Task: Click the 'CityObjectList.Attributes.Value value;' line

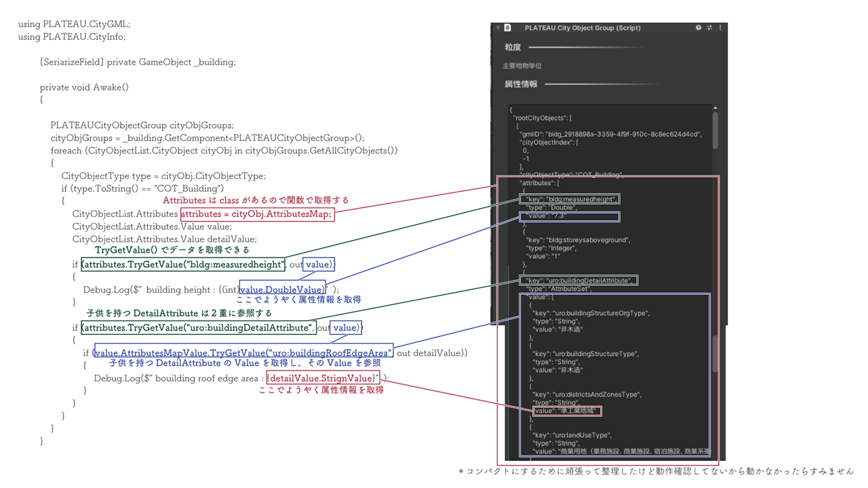Action: pyautogui.click(x=152, y=226)
